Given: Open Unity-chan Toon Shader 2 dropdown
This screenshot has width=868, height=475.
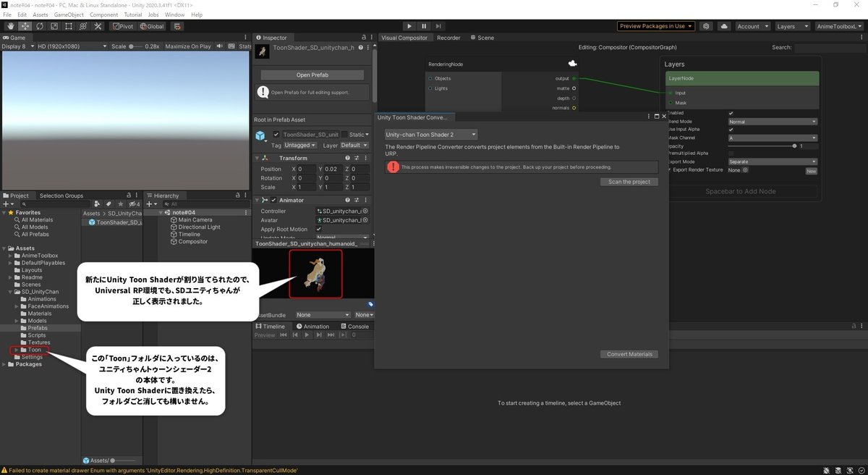Looking at the screenshot, I should point(430,135).
